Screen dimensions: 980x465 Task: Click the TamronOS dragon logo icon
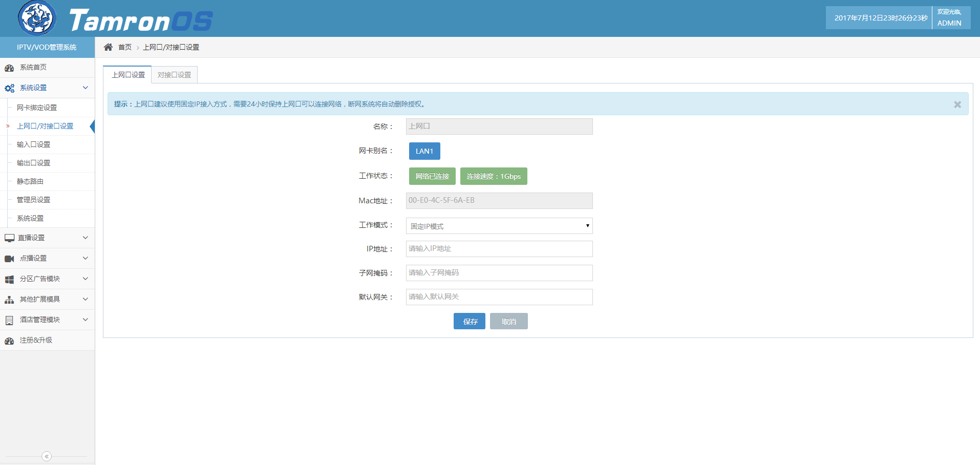coord(37,18)
